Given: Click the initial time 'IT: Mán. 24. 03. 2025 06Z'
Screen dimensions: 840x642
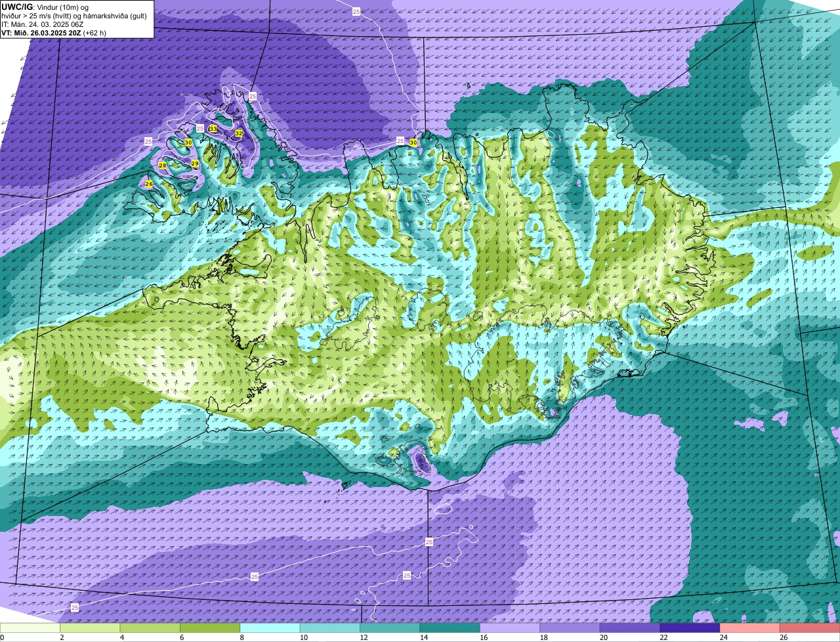Looking at the screenshot, I should pyautogui.click(x=43, y=24).
